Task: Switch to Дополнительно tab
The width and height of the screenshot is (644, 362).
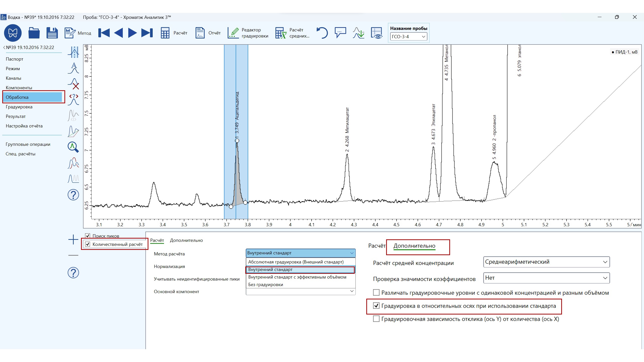Action: [x=186, y=240]
